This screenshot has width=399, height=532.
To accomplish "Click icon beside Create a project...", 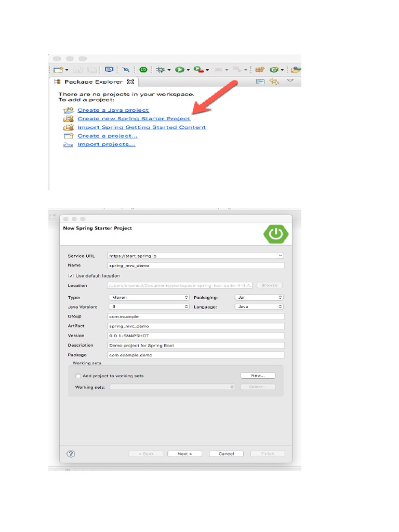I will point(69,136).
